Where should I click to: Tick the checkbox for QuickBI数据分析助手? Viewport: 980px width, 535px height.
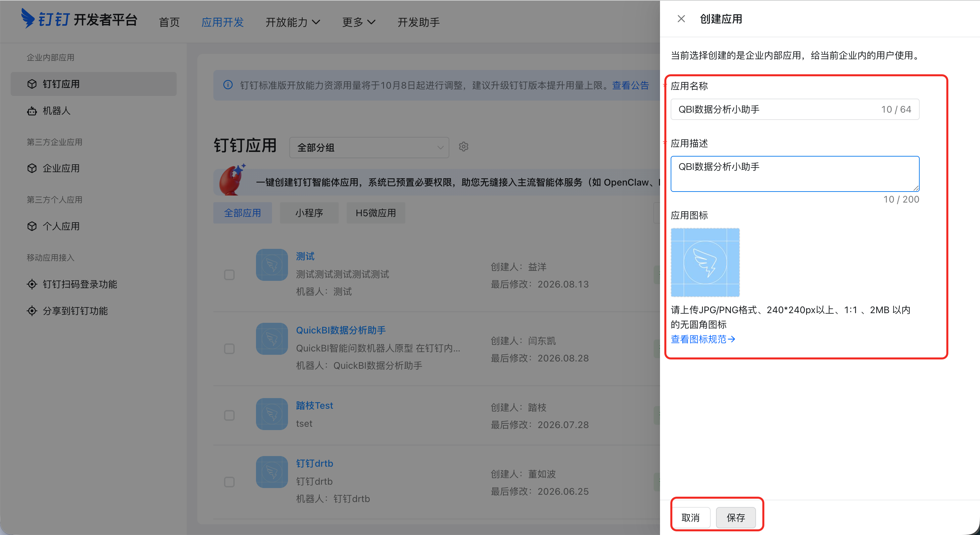229,349
